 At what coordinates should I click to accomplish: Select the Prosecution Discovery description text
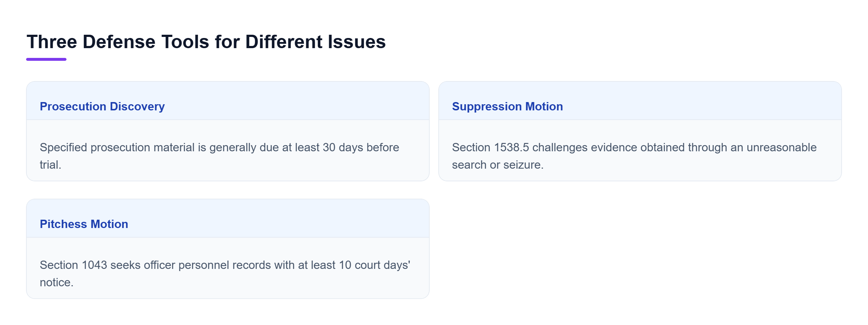(220, 156)
